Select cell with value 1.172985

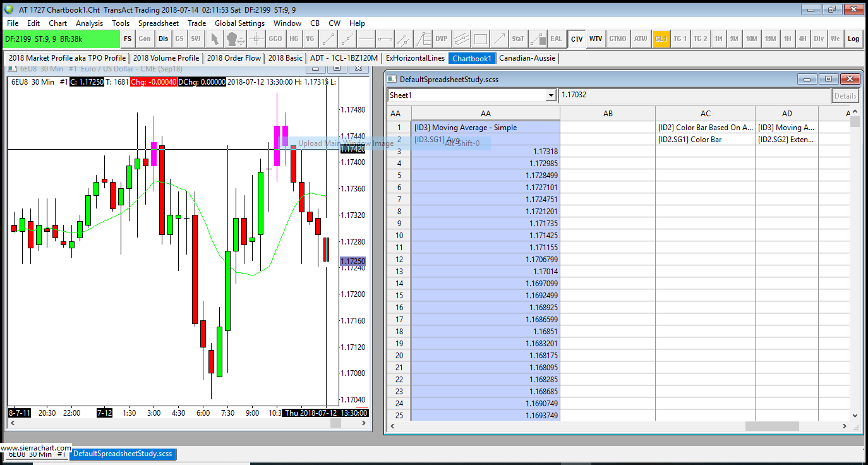point(485,164)
